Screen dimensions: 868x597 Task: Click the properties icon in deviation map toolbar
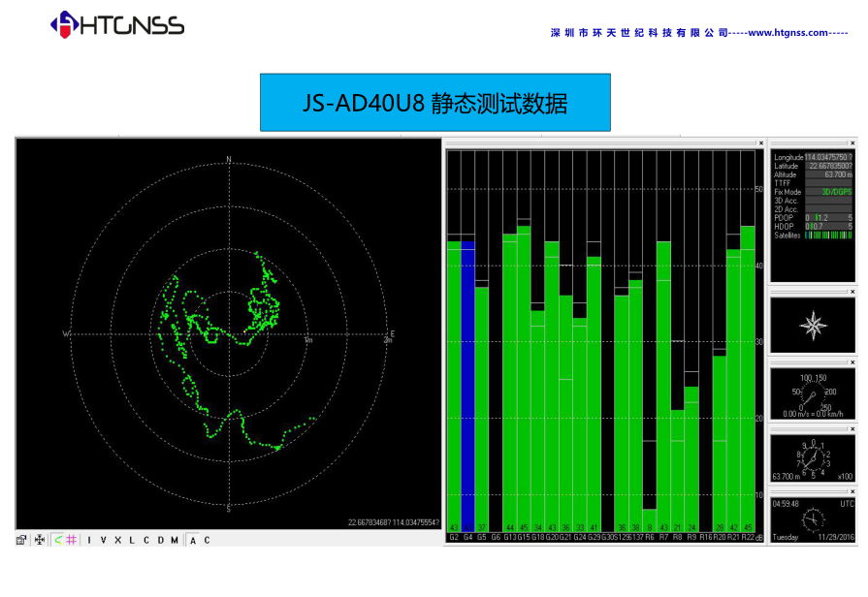21,540
